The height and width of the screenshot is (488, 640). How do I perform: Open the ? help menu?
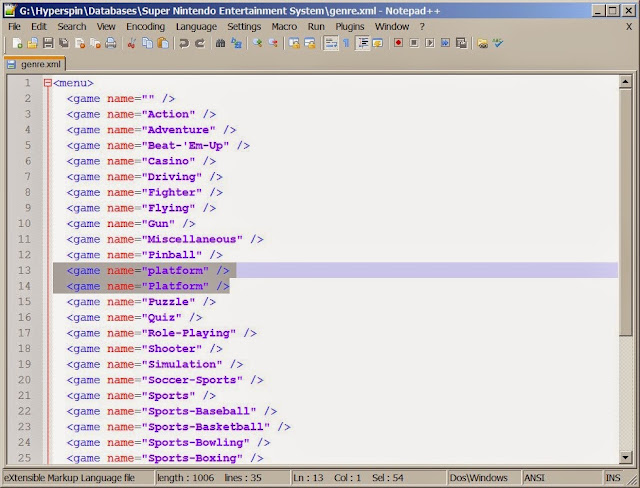click(422, 27)
